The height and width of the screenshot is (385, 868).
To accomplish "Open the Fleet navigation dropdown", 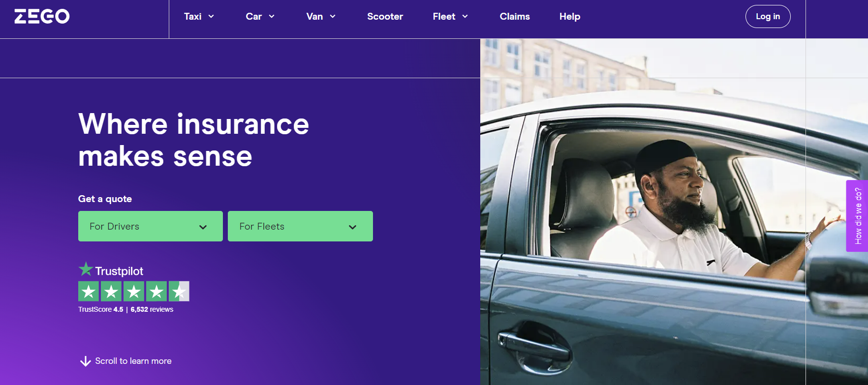I will [450, 16].
